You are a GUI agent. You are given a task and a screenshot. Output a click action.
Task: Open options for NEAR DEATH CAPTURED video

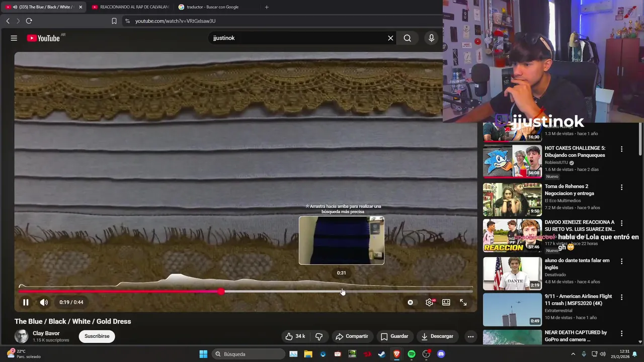tap(621, 333)
